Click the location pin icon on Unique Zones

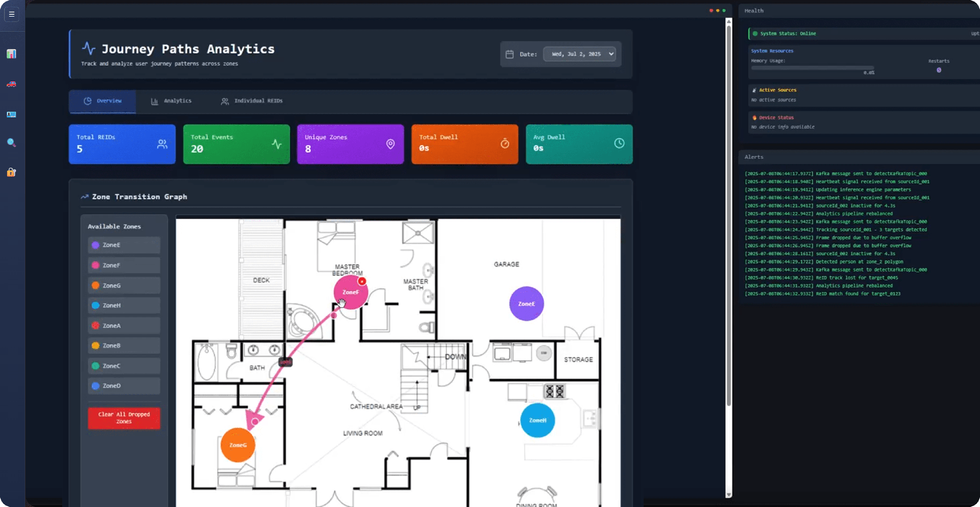click(390, 144)
